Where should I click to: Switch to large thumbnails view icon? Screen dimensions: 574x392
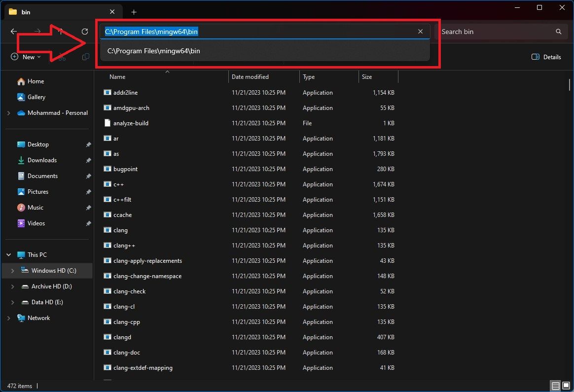click(x=566, y=386)
